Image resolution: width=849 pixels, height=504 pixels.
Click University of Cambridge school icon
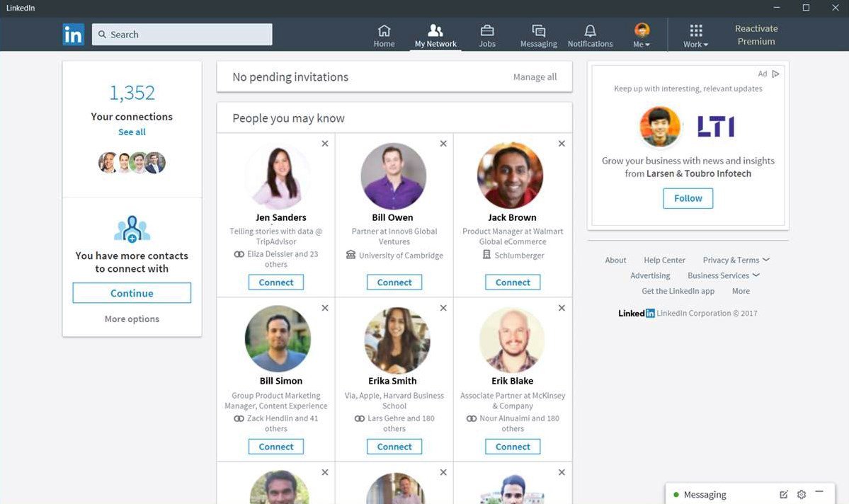[x=351, y=254]
